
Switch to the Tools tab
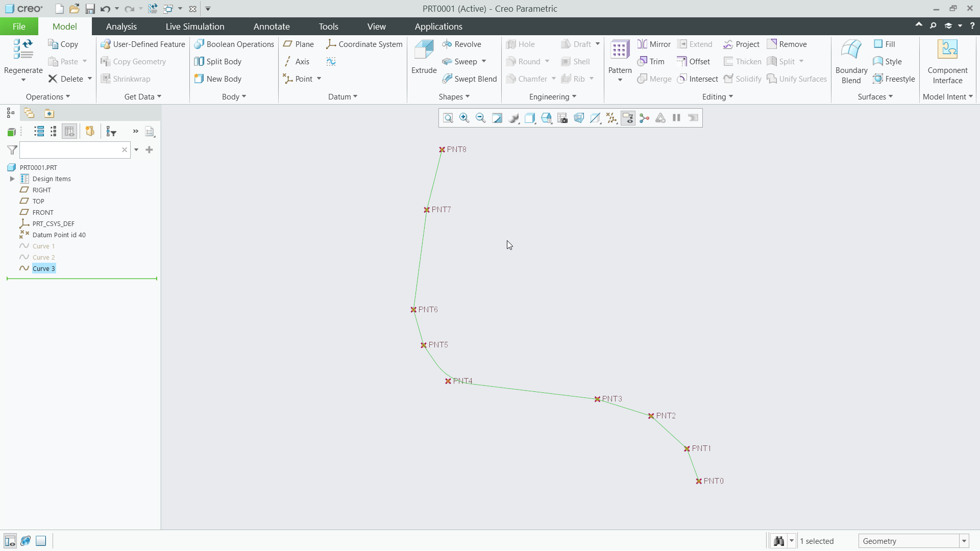329,27
